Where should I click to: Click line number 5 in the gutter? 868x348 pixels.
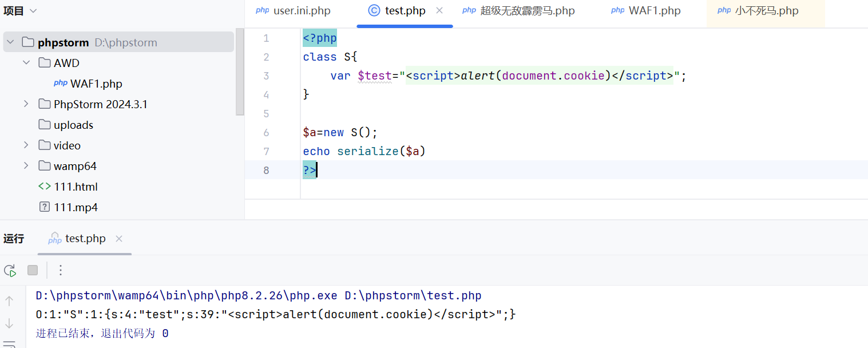coord(266,114)
